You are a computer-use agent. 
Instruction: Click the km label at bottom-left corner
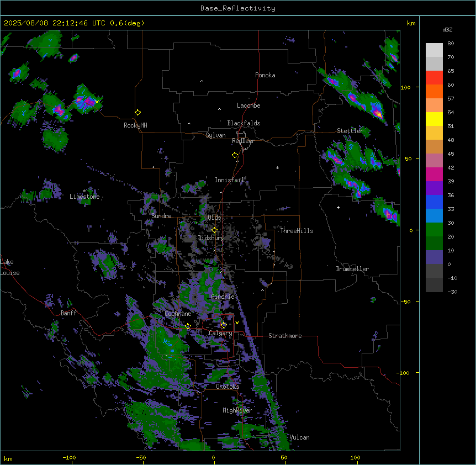pos(8,458)
